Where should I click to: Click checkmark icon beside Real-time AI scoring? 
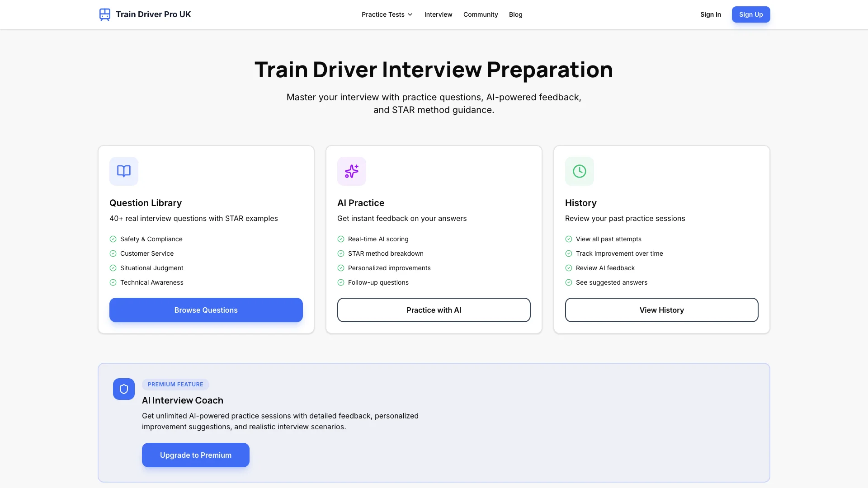341,239
